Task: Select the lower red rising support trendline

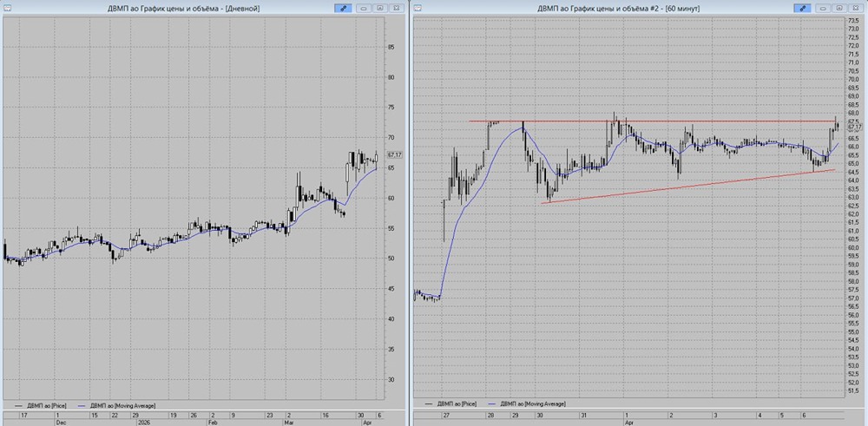Action: click(687, 187)
